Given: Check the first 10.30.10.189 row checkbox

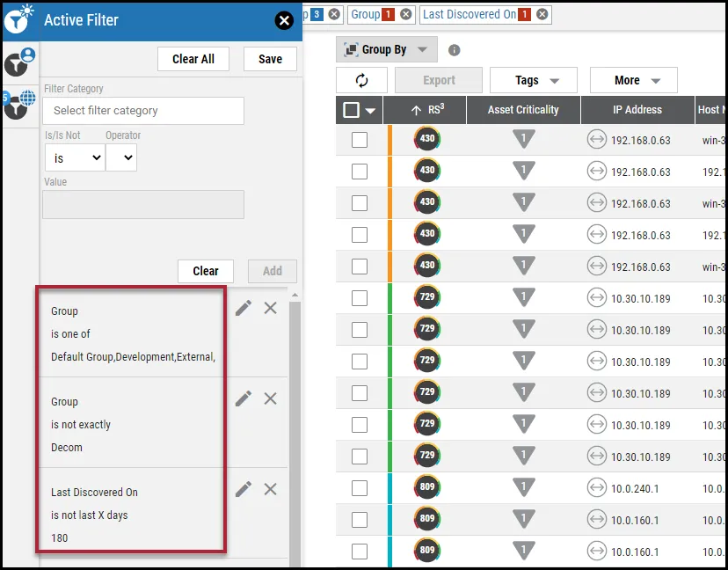Looking at the screenshot, I should pos(360,298).
